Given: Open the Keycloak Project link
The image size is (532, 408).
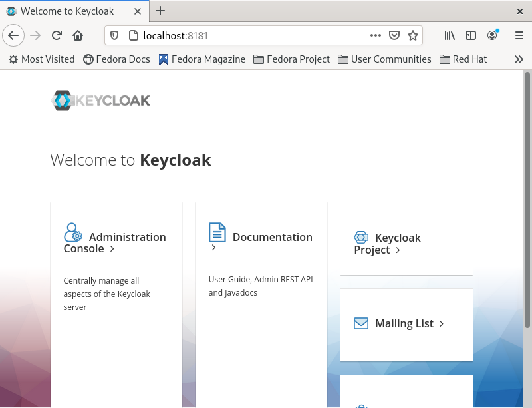Looking at the screenshot, I should 387,244.
